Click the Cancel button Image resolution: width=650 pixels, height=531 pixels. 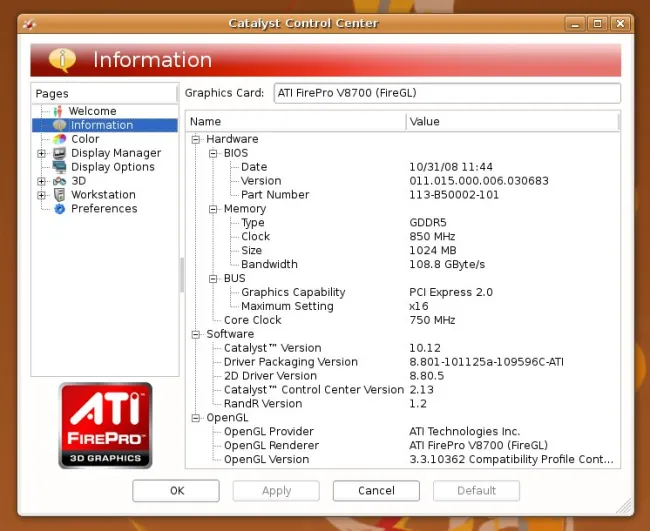[376, 491]
